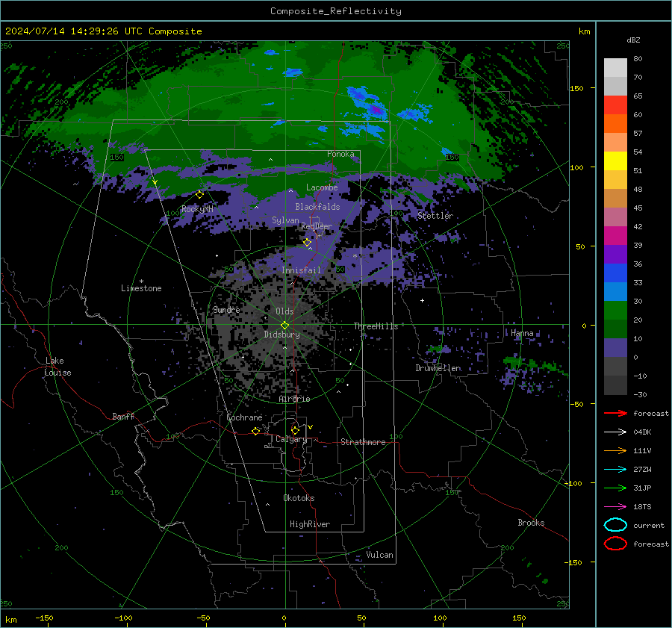
Task: Select the blue 33-36 dBZ color swatch
Action: tap(615, 273)
